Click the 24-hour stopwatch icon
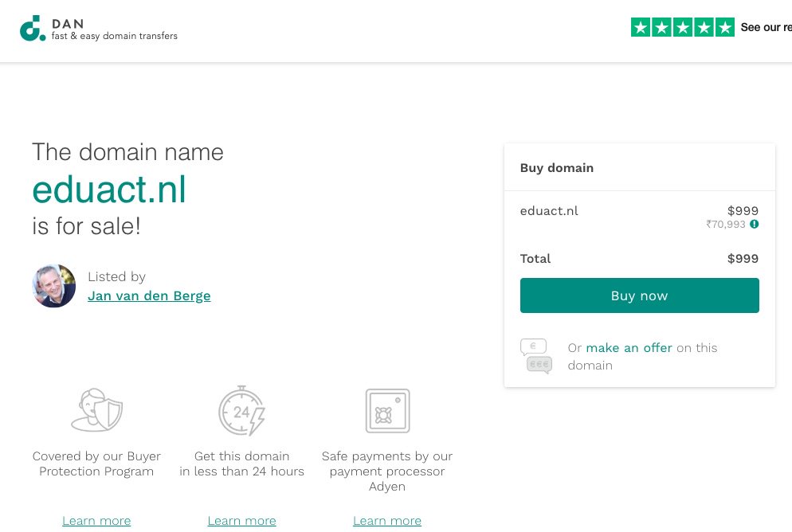 tap(242, 410)
